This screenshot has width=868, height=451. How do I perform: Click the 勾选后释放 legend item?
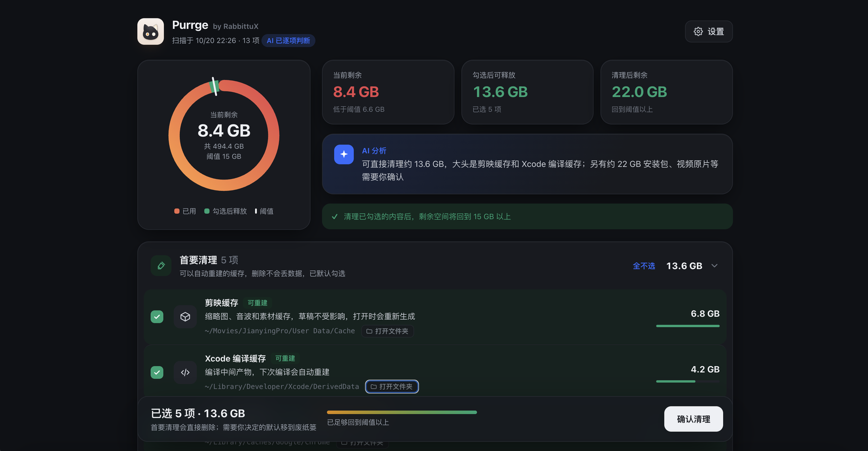click(x=225, y=211)
